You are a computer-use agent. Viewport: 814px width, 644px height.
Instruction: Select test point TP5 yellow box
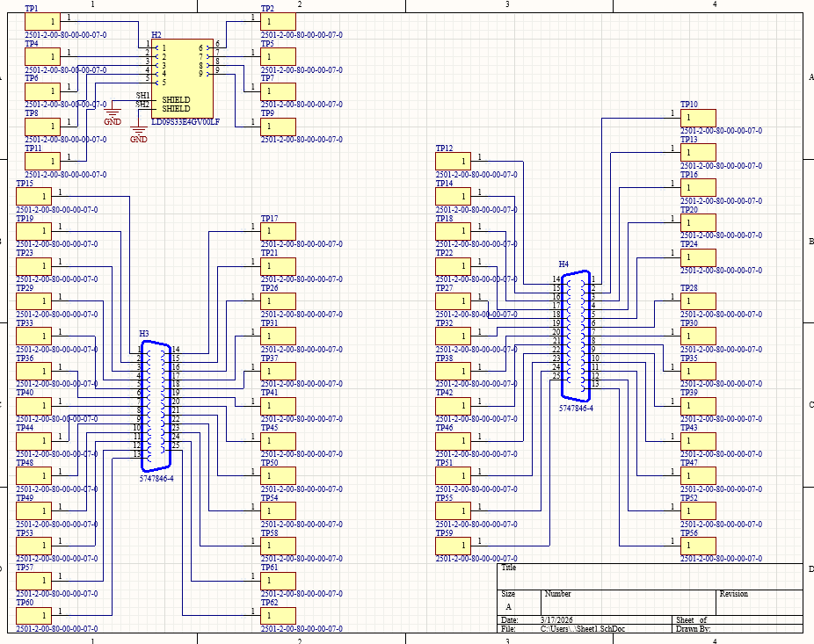[x=279, y=56]
